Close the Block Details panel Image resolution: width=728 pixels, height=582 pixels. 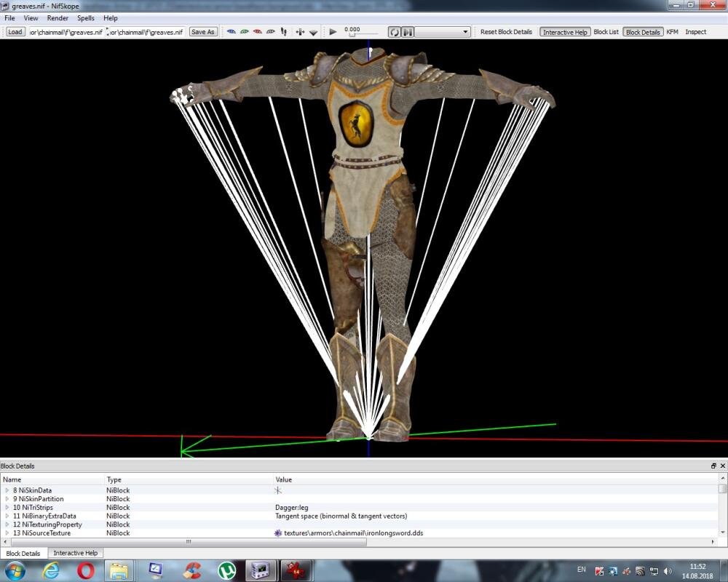point(722,466)
